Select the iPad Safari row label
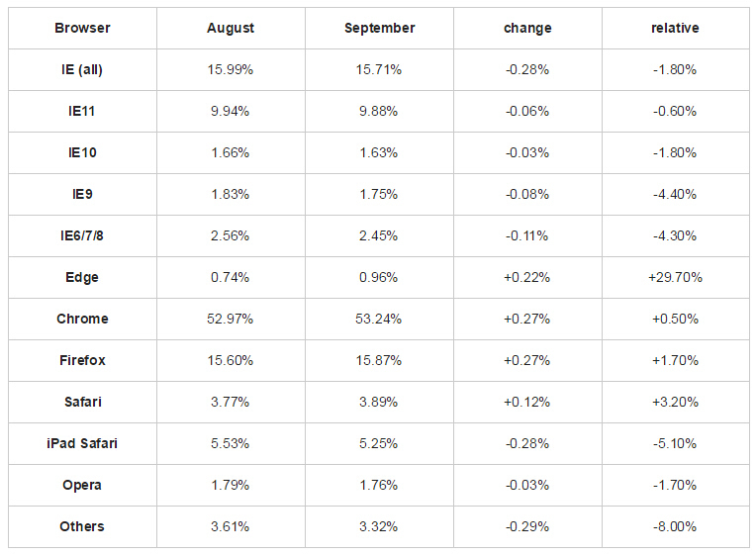 82,443
